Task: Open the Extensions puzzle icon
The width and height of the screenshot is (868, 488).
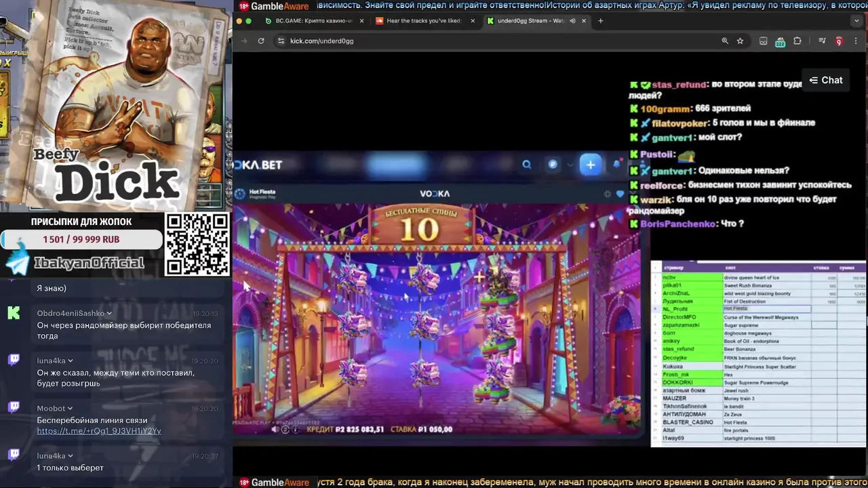Action: pos(797,41)
